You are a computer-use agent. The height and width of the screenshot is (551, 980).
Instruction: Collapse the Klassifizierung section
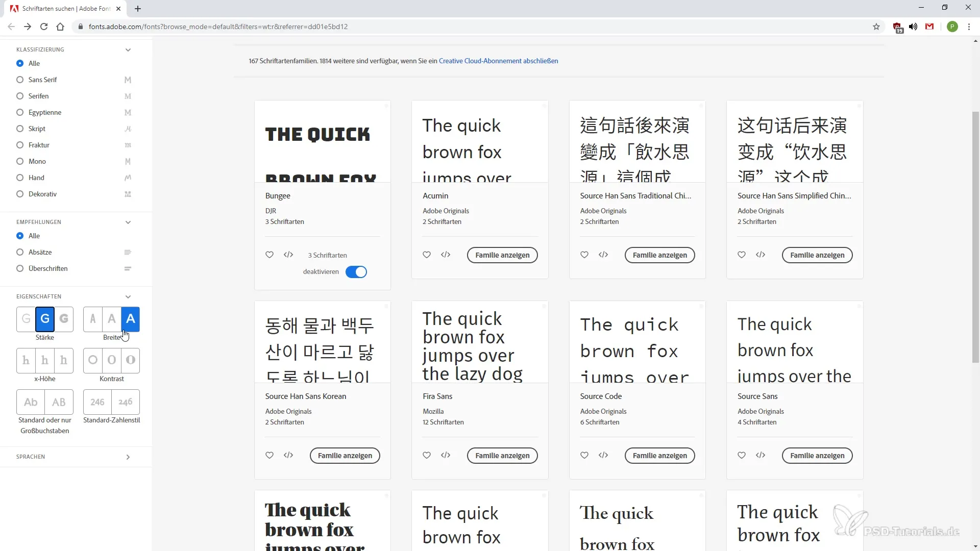tap(128, 49)
